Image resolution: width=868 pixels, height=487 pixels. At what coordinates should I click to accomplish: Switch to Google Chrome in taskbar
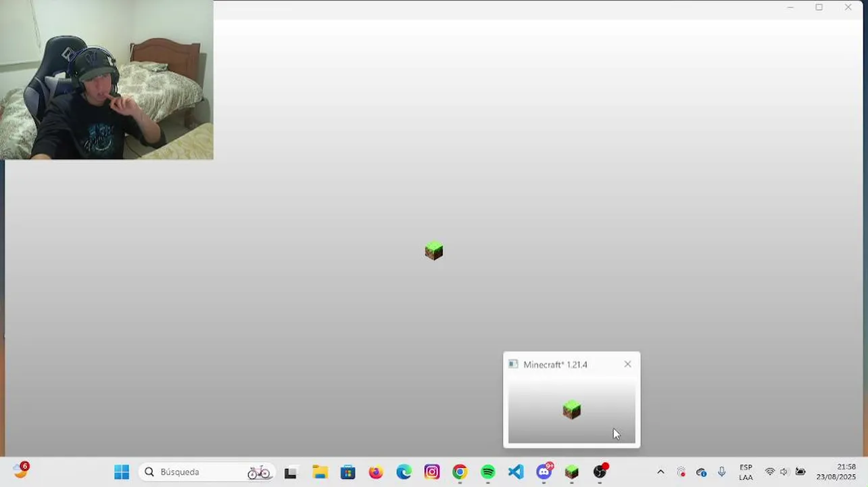(x=460, y=472)
